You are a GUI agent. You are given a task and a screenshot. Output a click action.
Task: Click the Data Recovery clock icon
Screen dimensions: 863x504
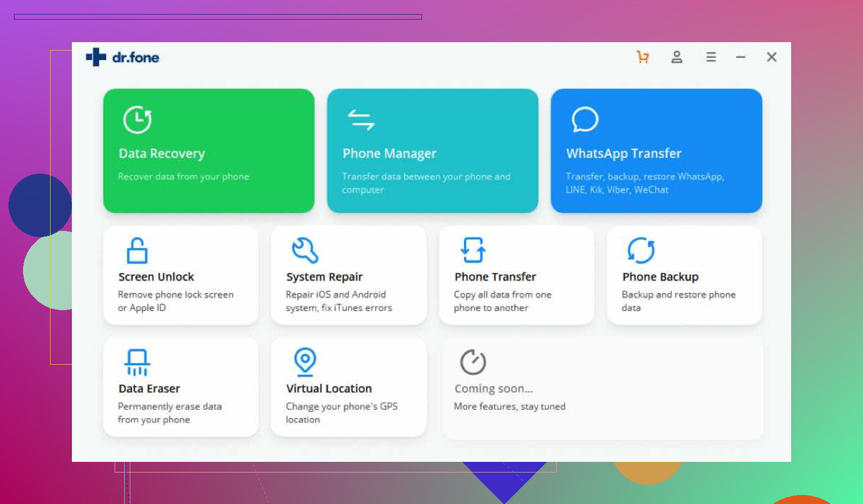pos(137,119)
